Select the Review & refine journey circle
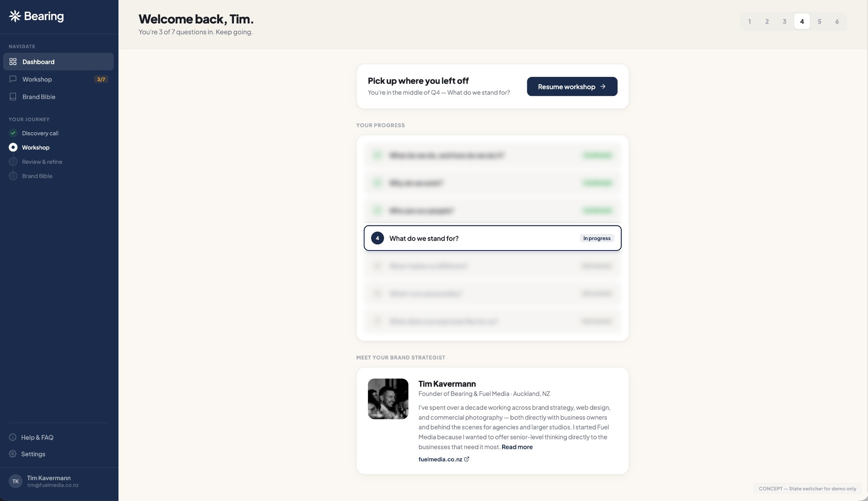 point(13,162)
